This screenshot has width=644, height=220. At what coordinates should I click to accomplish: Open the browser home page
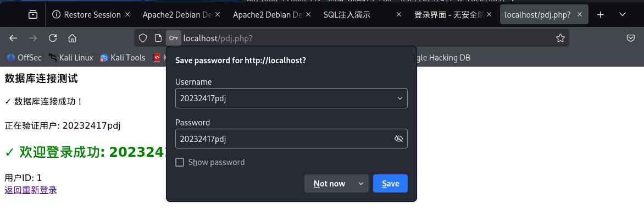point(72,38)
